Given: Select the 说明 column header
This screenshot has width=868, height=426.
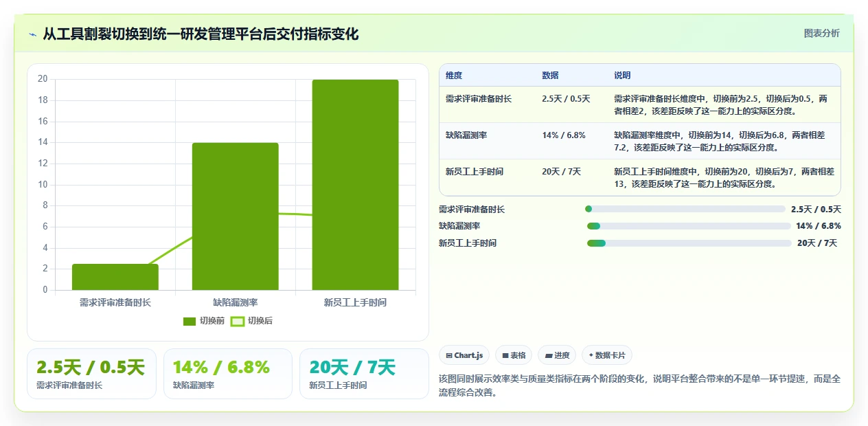Looking at the screenshot, I should (622, 76).
